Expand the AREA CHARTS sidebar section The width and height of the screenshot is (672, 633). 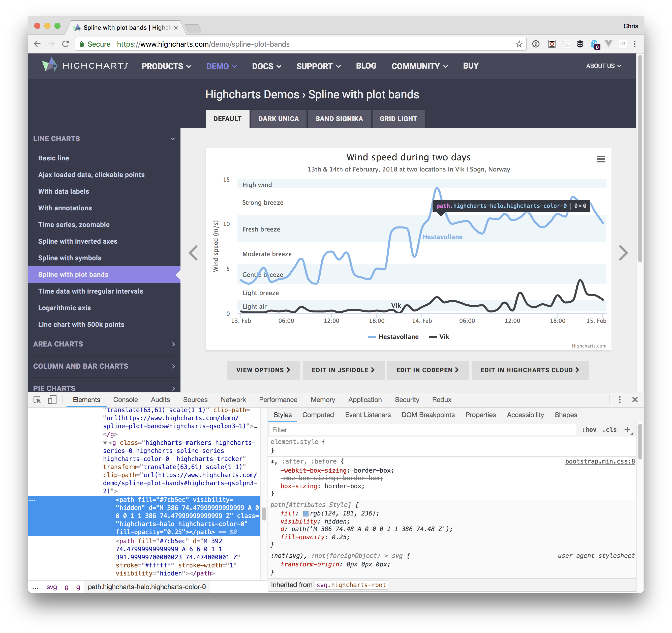[x=104, y=344]
